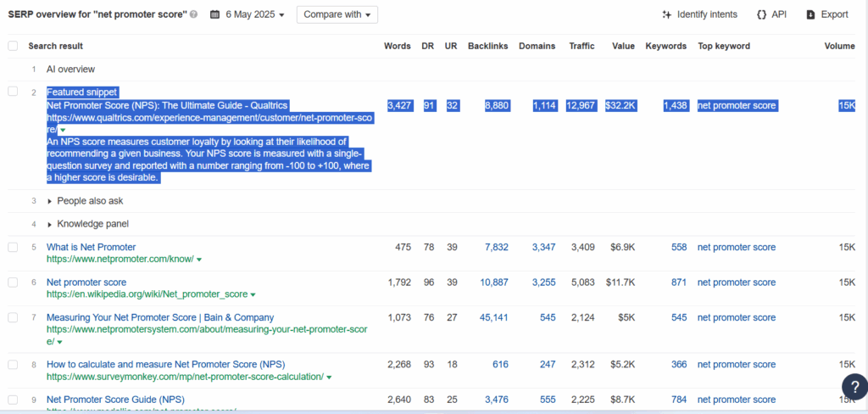868x414 pixels.
Task: Open the Qualtrics Ultimate Guide title link
Action: click(167, 106)
